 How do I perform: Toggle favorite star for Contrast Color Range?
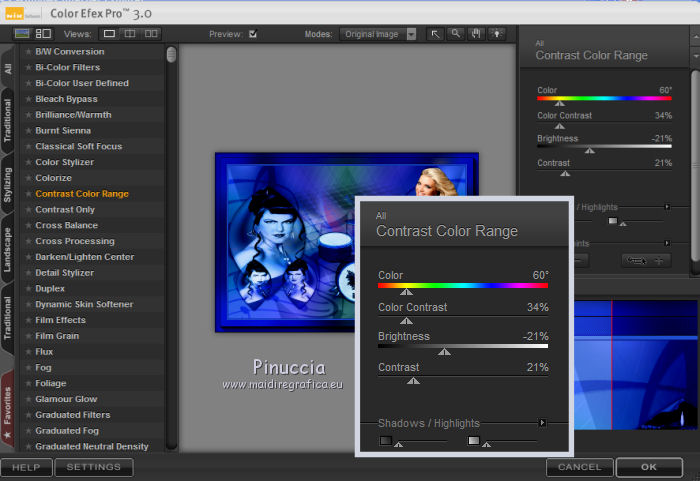(28, 194)
